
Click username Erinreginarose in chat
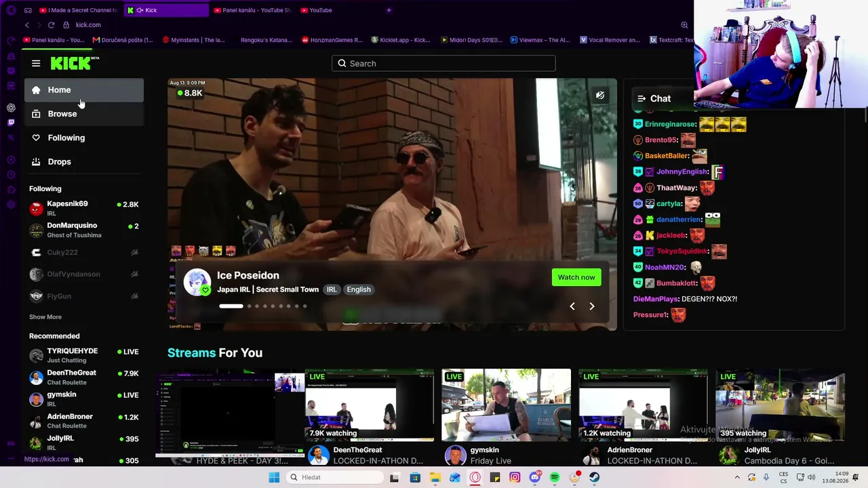click(670, 124)
